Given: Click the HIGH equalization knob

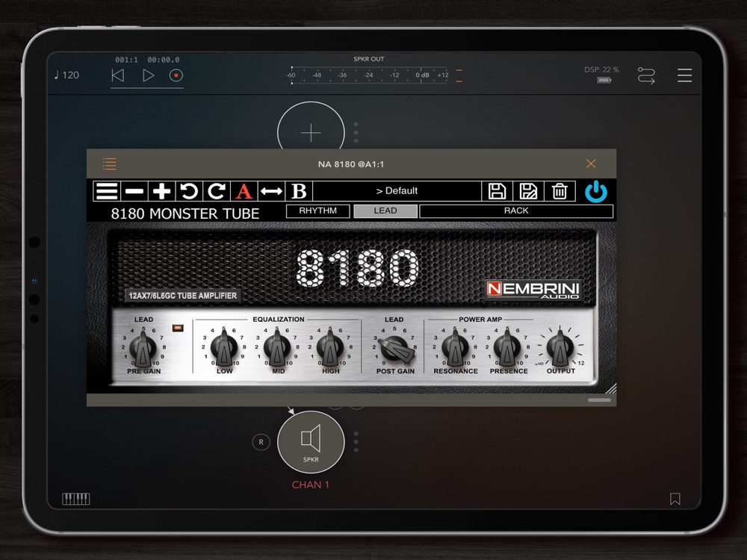Looking at the screenshot, I should coord(330,348).
